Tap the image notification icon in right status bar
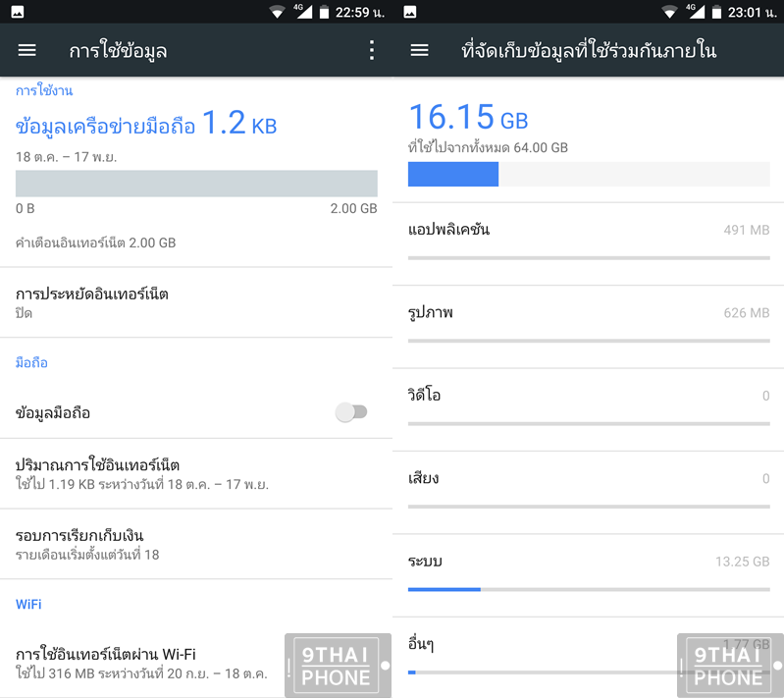The width and height of the screenshot is (784, 699). click(410, 12)
